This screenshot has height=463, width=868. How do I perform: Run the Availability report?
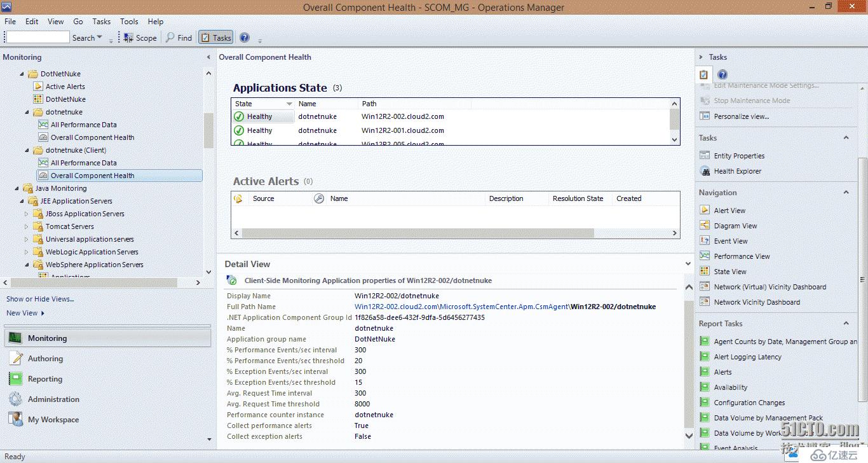click(x=730, y=387)
